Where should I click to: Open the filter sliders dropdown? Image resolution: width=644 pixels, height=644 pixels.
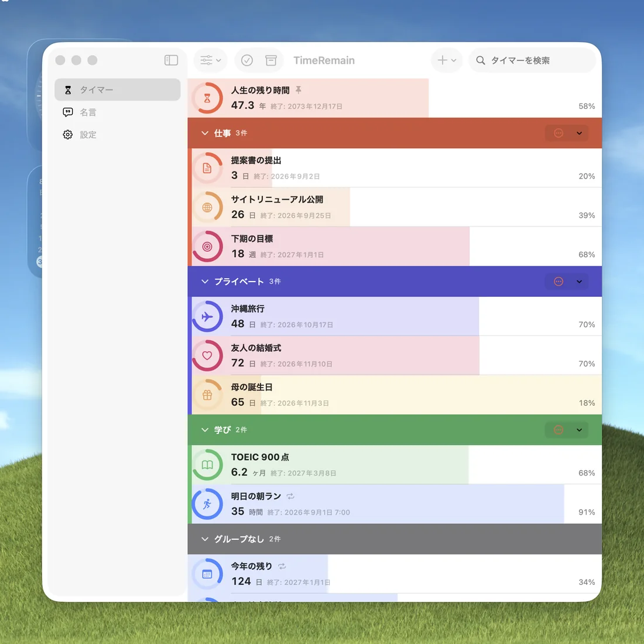[210, 60]
